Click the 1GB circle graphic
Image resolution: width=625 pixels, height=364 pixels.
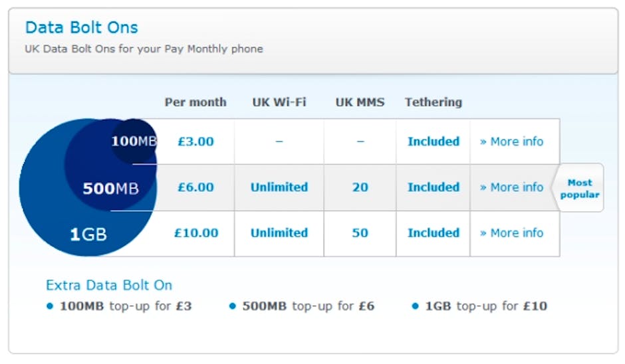click(x=88, y=234)
